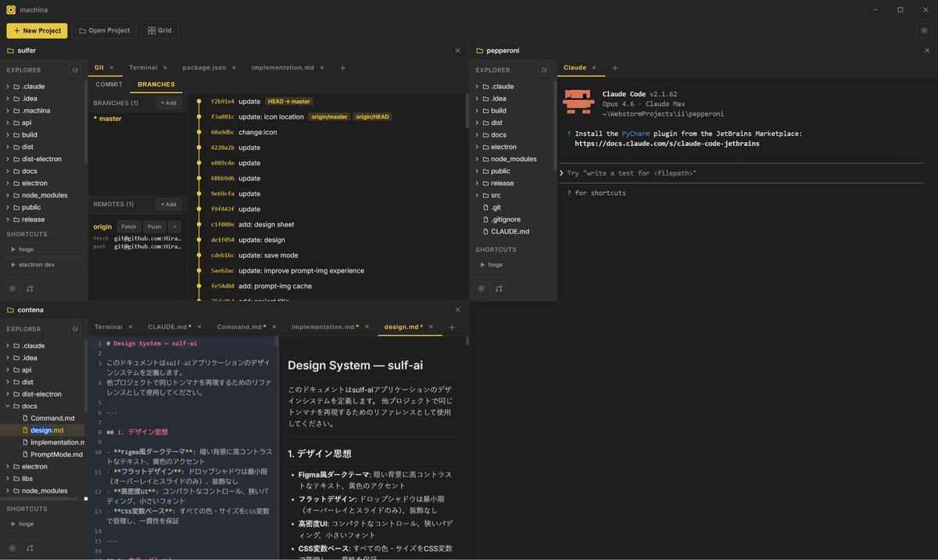Click the git branch icon in pepperoni panel footer
938x560 pixels.
(499, 288)
